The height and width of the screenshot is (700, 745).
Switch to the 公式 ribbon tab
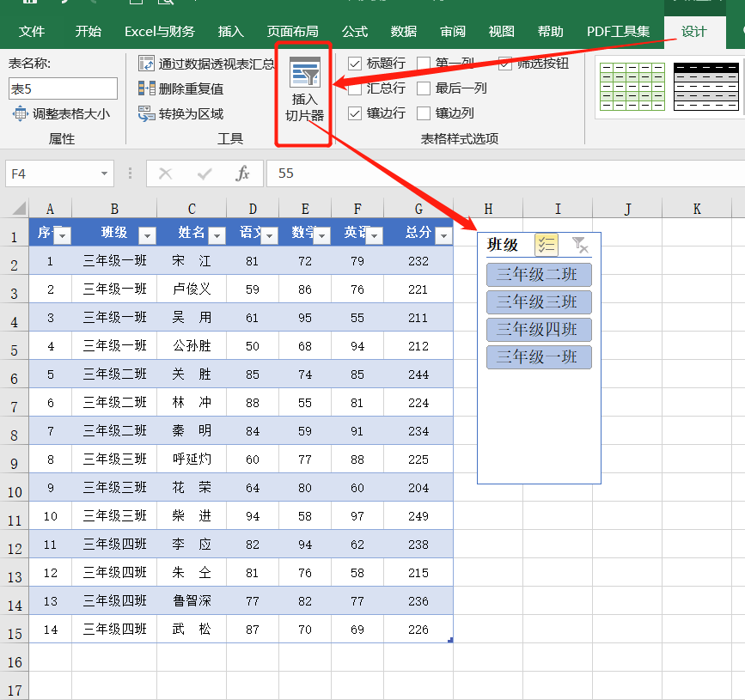click(355, 32)
